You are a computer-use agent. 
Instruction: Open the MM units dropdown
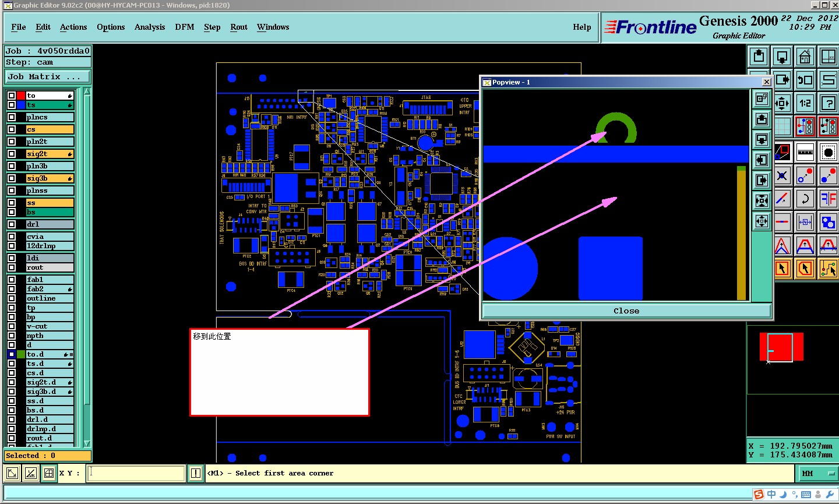coord(818,473)
